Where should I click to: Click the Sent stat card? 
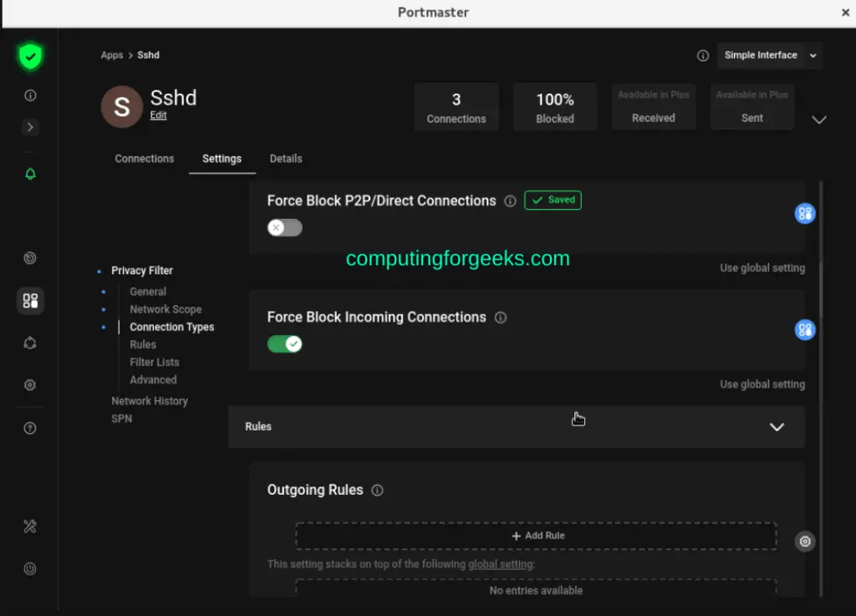(752, 107)
